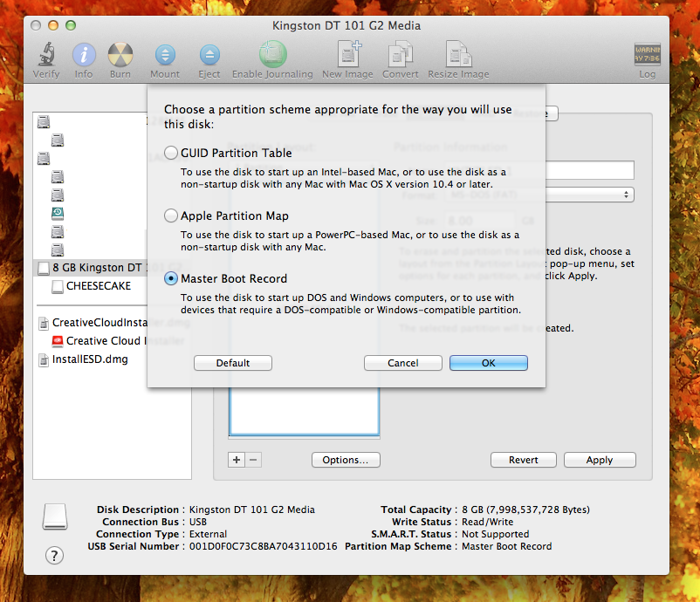Click the Enable Journaling icon
The height and width of the screenshot is (602, 700).
coord(273,54)
